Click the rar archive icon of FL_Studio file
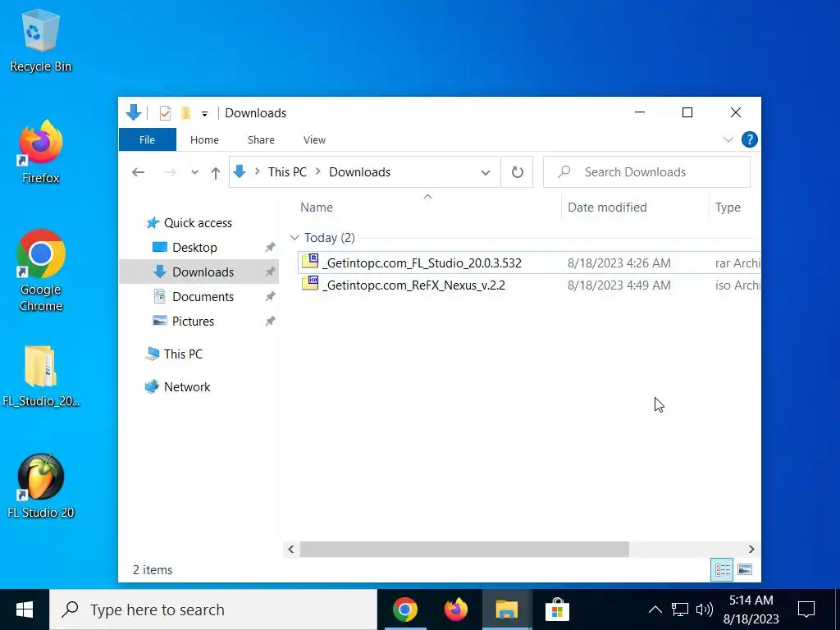 [310, 261]
